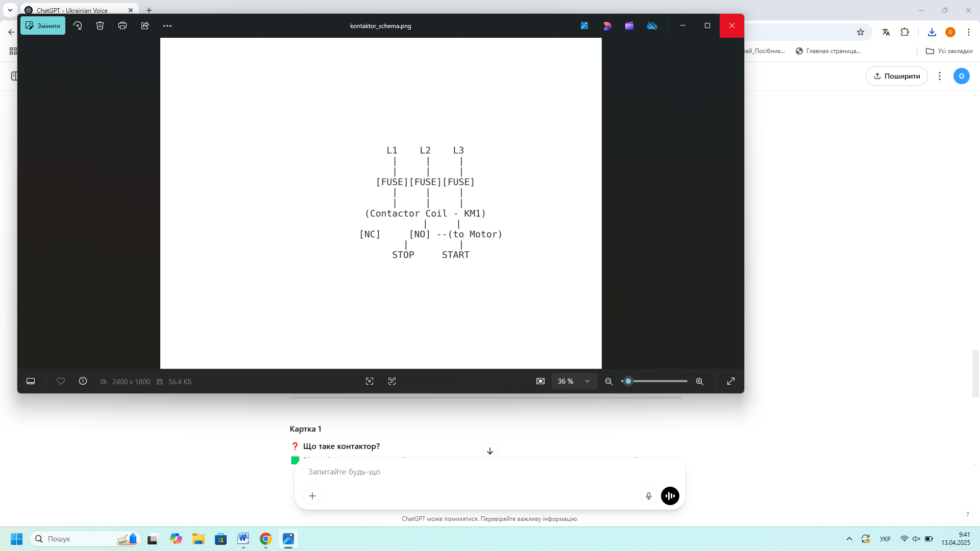Click the print icon in Photos toolbar
The height and width of the screenshot is (551, 980).
pyautogui.click(x=122, y=26)
